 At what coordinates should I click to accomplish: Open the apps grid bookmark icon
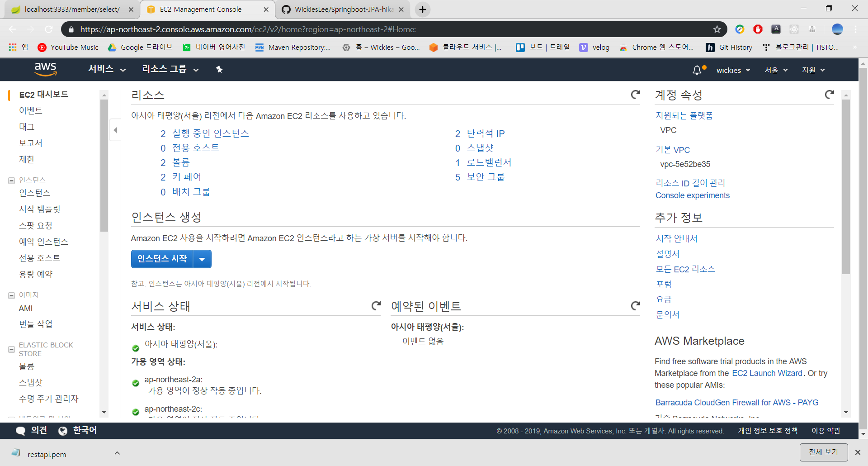coord(13,47)
